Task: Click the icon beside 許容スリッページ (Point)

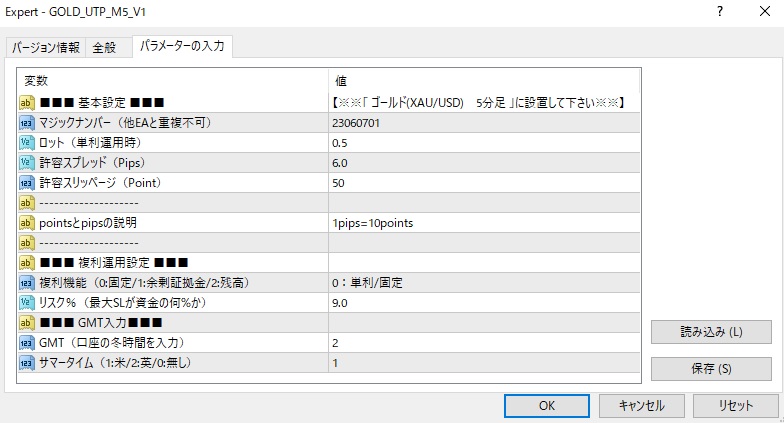Action: click(27, 183)
